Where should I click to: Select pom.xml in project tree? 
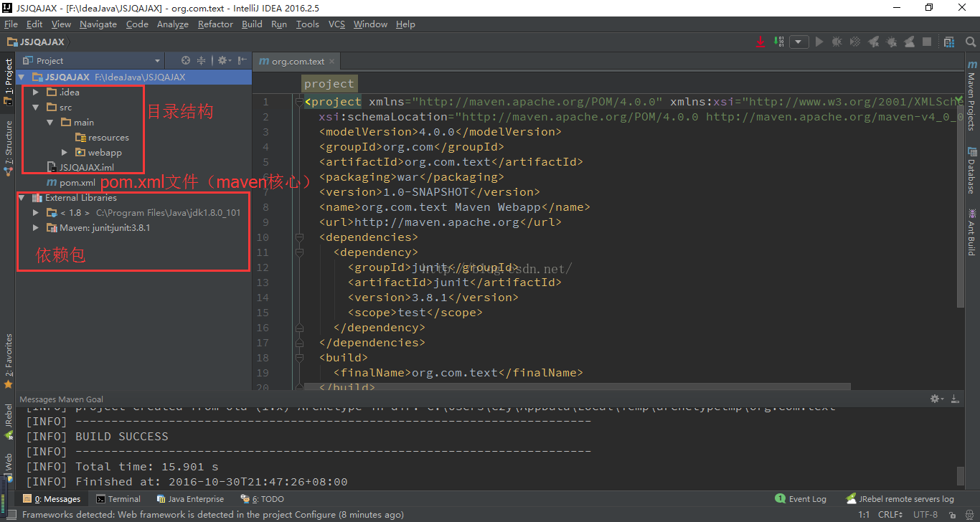[70, 182]
